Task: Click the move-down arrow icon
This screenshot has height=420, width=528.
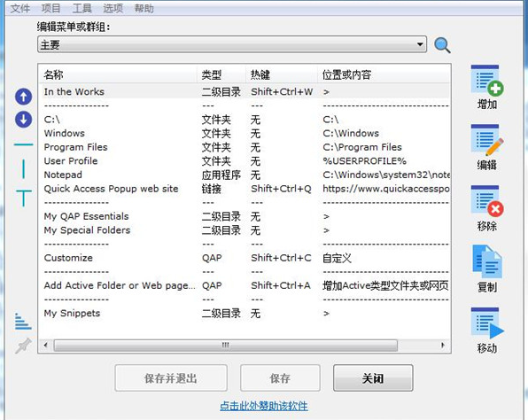Action: point(23,120)
